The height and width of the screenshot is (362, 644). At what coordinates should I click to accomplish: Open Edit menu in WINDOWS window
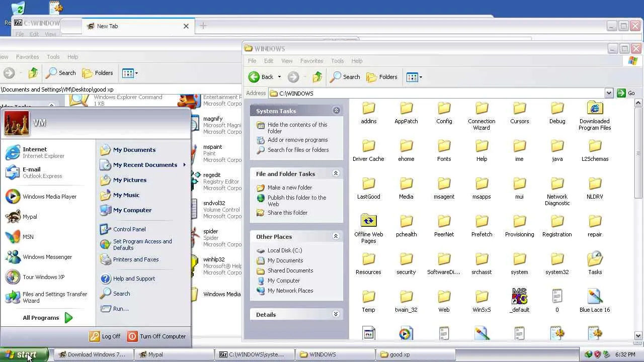[269, 61]
